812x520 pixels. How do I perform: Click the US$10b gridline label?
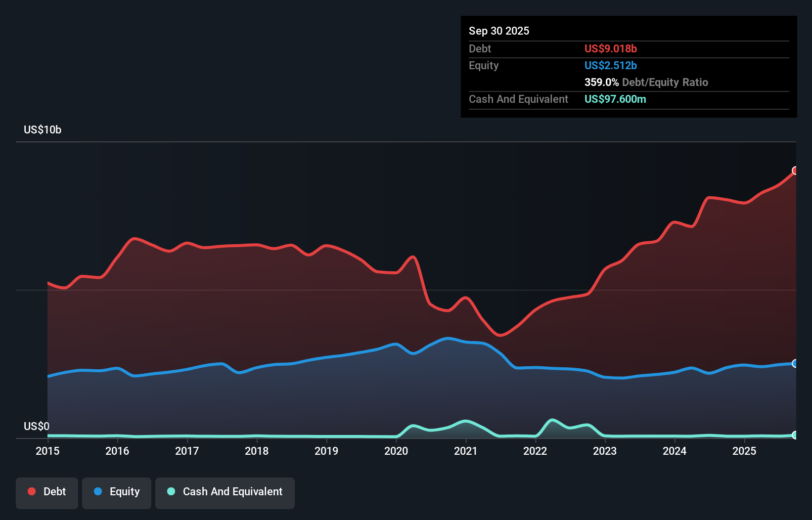(43, 130)
